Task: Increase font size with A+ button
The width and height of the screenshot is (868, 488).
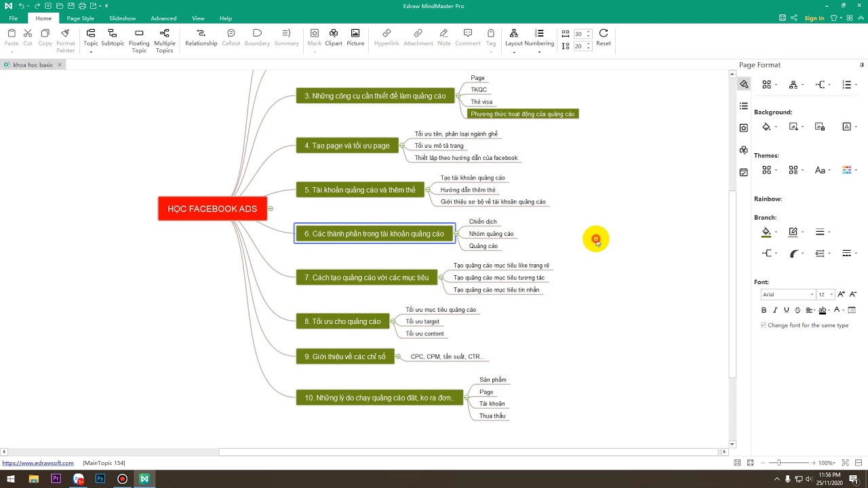Action: click(x=842, y=294)
